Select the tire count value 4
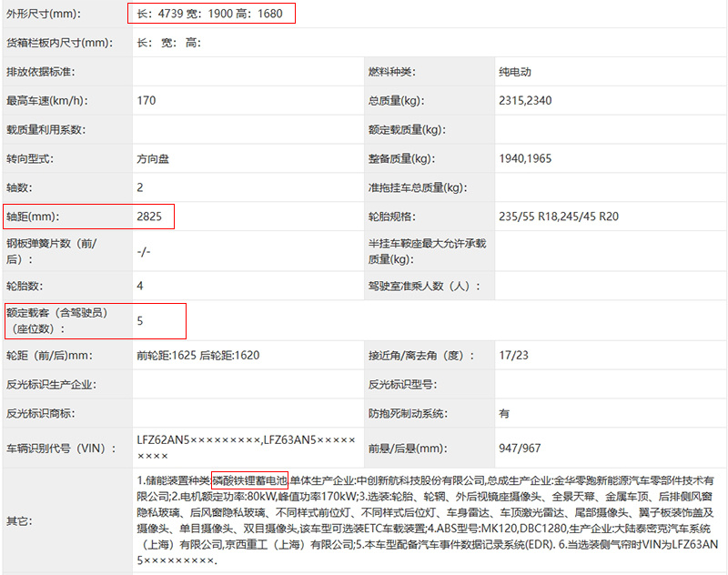The width and height of the screenshot is (728, 575). tap(140, 286)
